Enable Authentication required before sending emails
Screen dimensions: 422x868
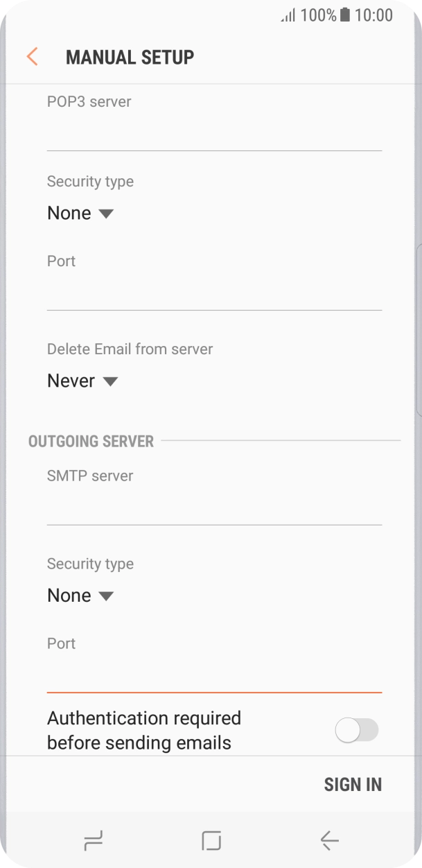pos(356,730)
